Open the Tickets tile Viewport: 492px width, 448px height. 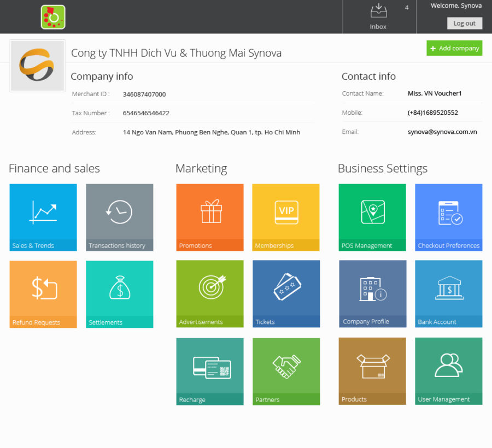(x=286, y=293)
